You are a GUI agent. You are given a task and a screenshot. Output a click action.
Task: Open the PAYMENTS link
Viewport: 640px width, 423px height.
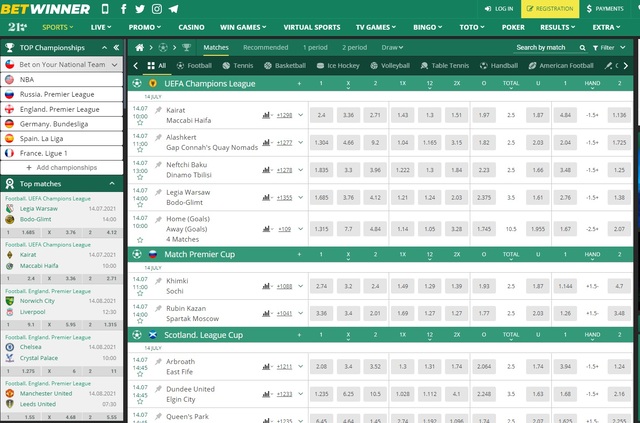[605, 9]
